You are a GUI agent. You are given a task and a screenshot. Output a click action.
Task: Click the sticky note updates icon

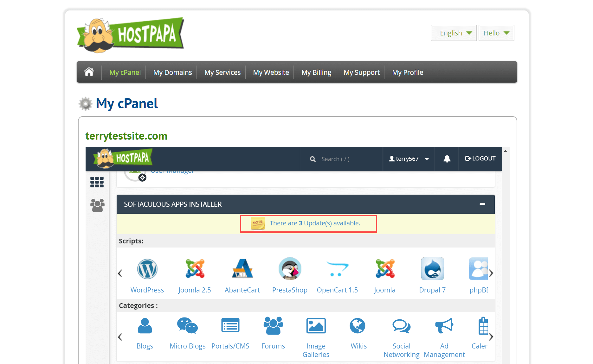pos(258,223)
